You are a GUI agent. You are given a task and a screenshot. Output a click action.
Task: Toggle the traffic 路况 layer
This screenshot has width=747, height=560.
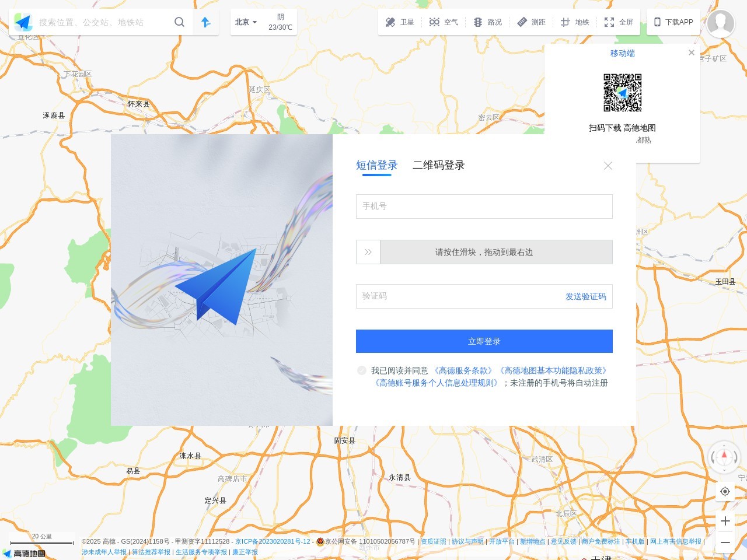(487, 22)
